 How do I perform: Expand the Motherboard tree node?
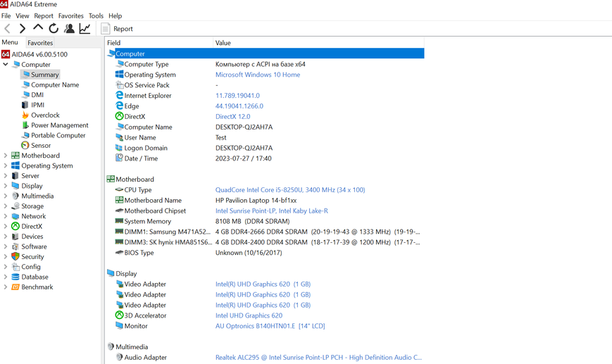[x=6, y=156]
